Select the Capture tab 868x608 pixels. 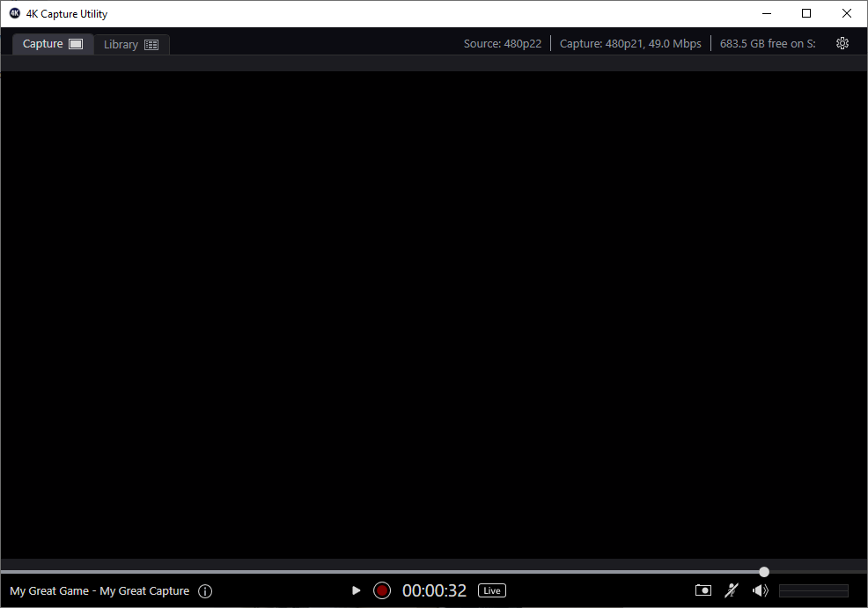(43, 43)
